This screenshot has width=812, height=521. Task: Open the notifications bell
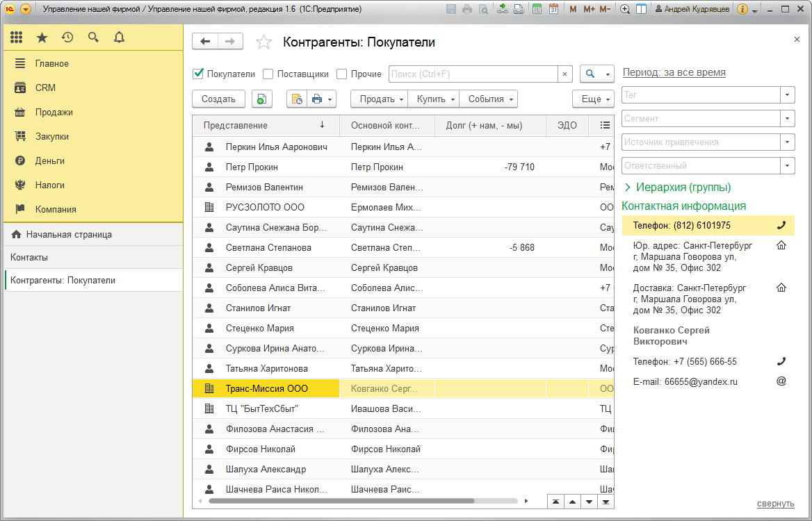pos(119,38)
